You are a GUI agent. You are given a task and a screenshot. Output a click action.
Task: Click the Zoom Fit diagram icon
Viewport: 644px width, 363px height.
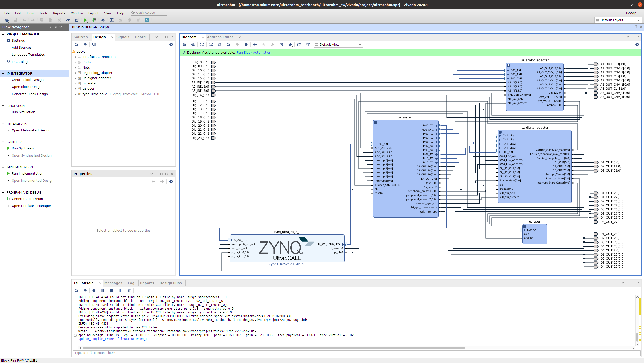click(202, 45)
